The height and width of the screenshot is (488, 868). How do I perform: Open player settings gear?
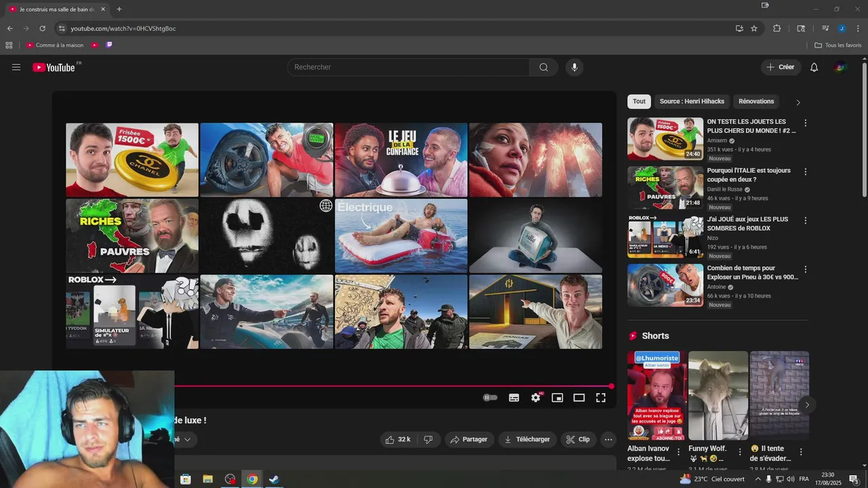(536, 398)
